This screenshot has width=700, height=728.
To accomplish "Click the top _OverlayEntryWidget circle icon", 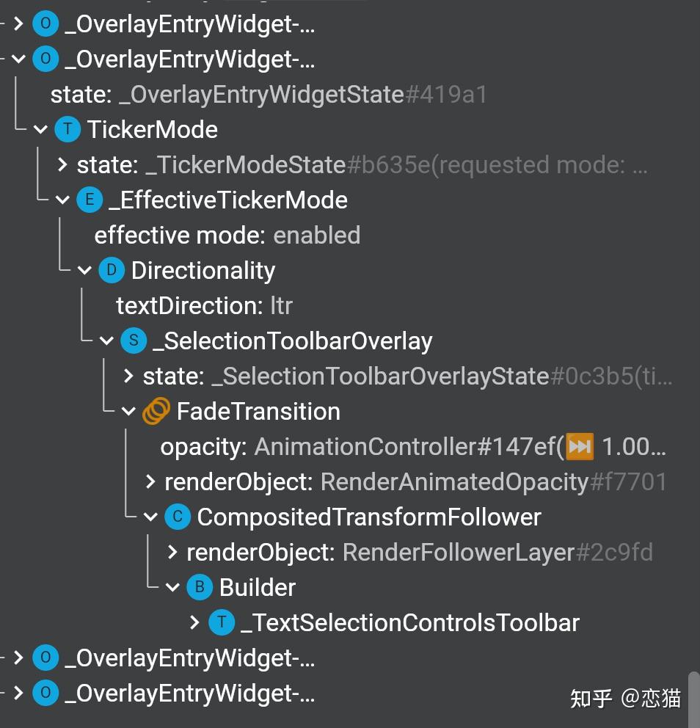I will 45,23.
